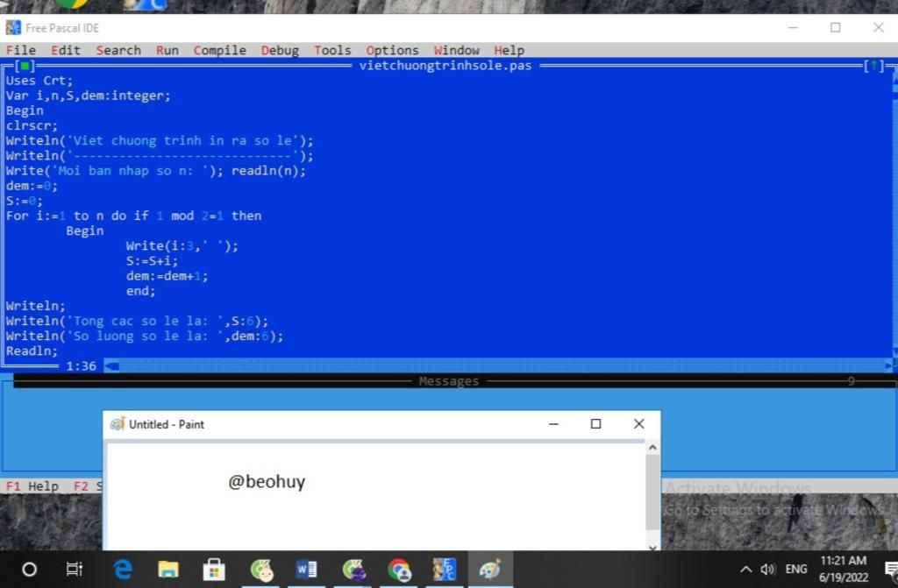Image resolution: width=898 pixels, height=588 pixels.
Task: Click the F2 status bar shortcut
Action: 87,486
